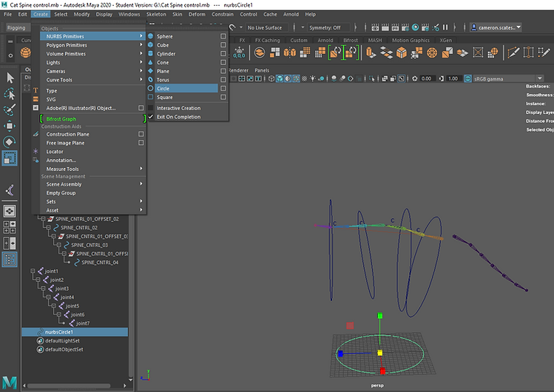Viewport: 554px width, 392px height.
Task: Open the Deform menu
Action: [x=197, y=15]
